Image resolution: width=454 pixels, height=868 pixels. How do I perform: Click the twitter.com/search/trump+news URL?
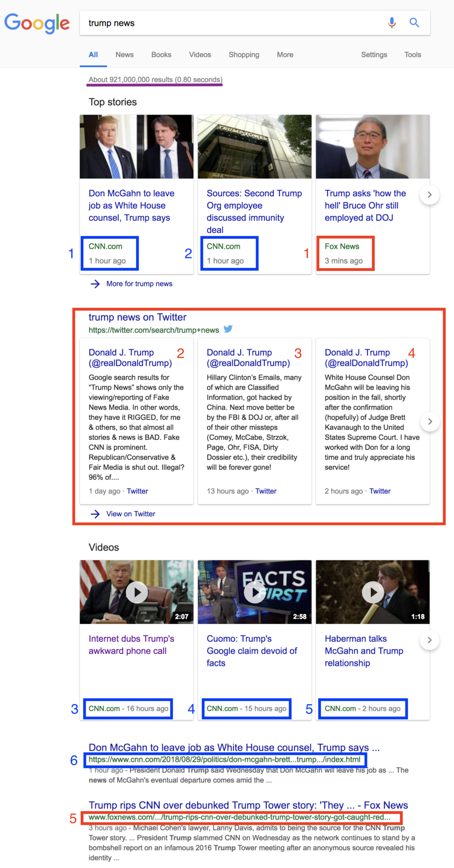tap(154, 330)
